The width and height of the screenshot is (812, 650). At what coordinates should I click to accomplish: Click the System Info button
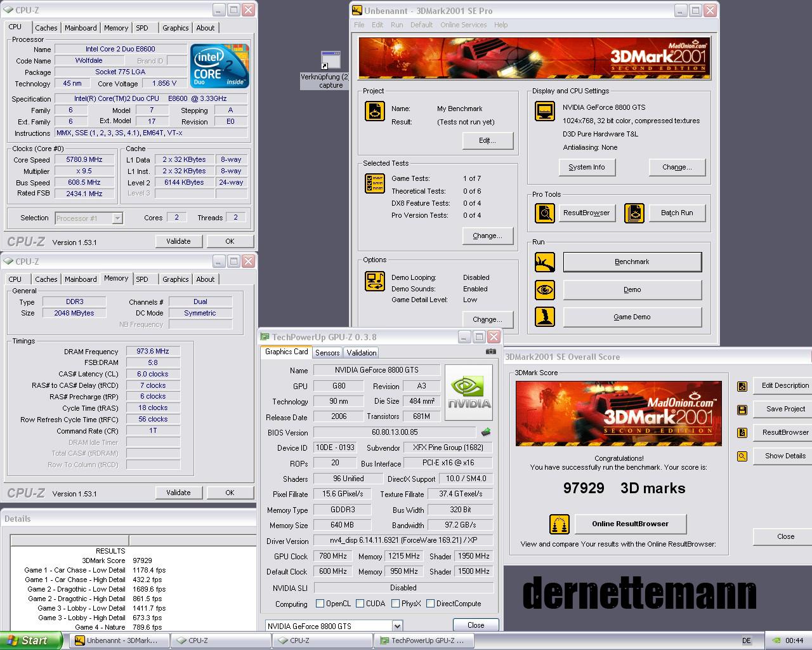pyautogui.click(x=586, y=167)
